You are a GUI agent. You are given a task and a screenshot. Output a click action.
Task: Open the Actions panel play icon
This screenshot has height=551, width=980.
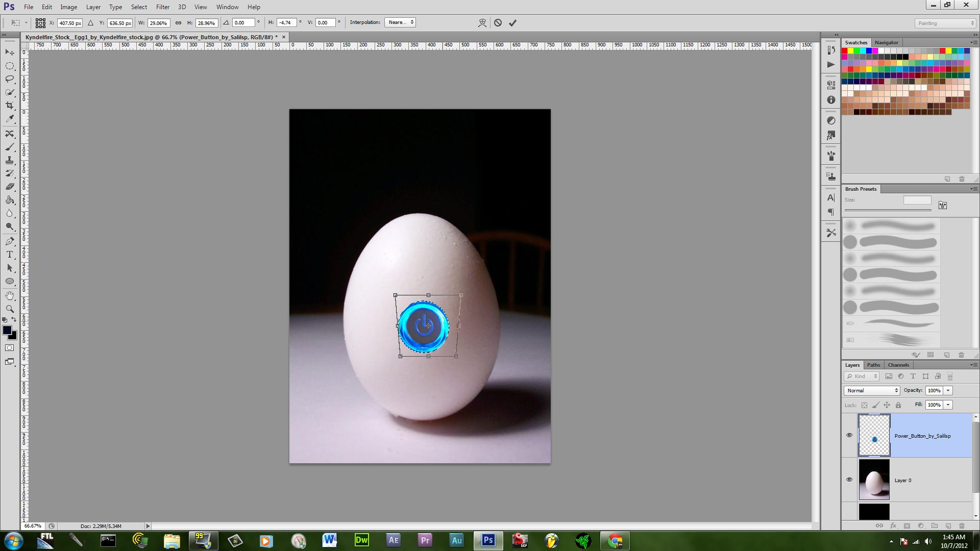(x=831, y=65)
